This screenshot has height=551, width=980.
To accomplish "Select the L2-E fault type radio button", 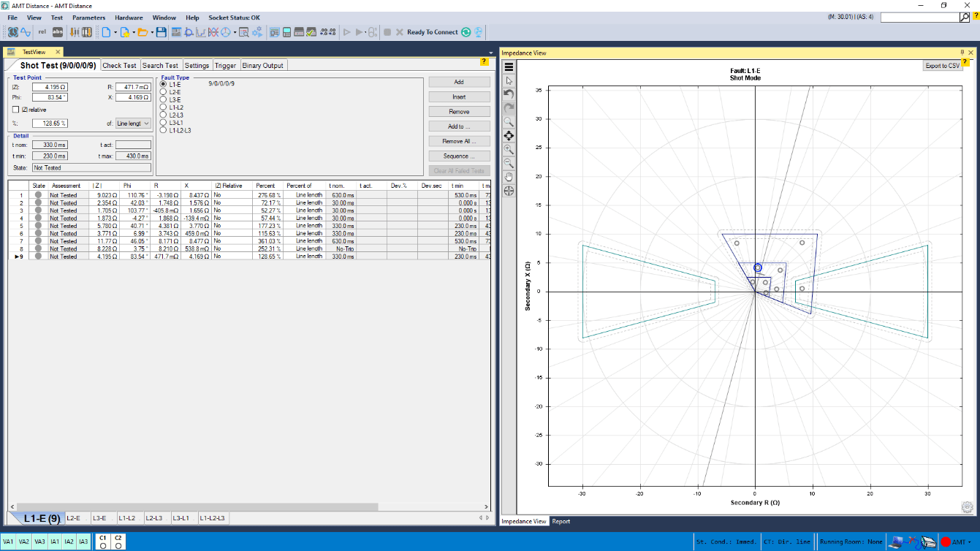I will 164,92.
